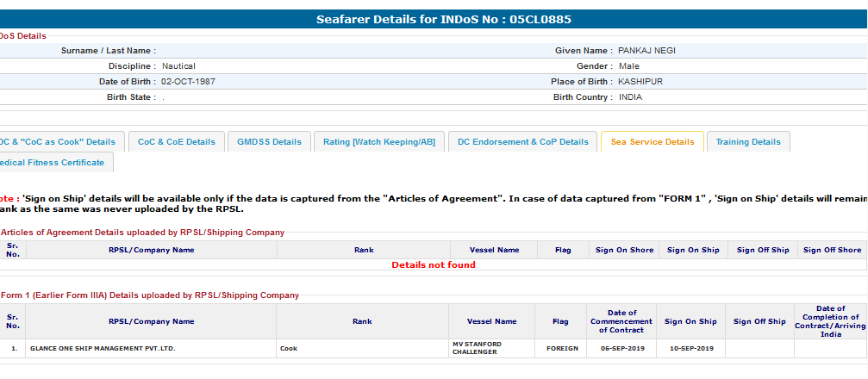Click the Date of Commencement of Contract header

tap(621, 321)
